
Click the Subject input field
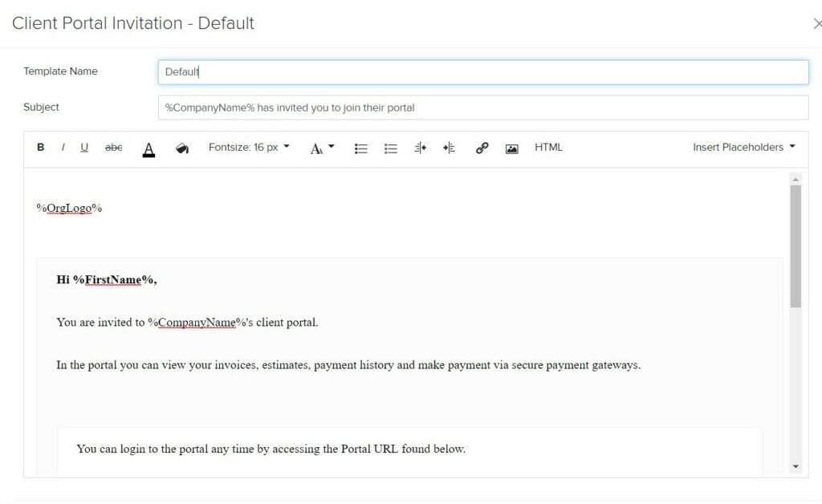pyautogui.click(x=482, y=108)
